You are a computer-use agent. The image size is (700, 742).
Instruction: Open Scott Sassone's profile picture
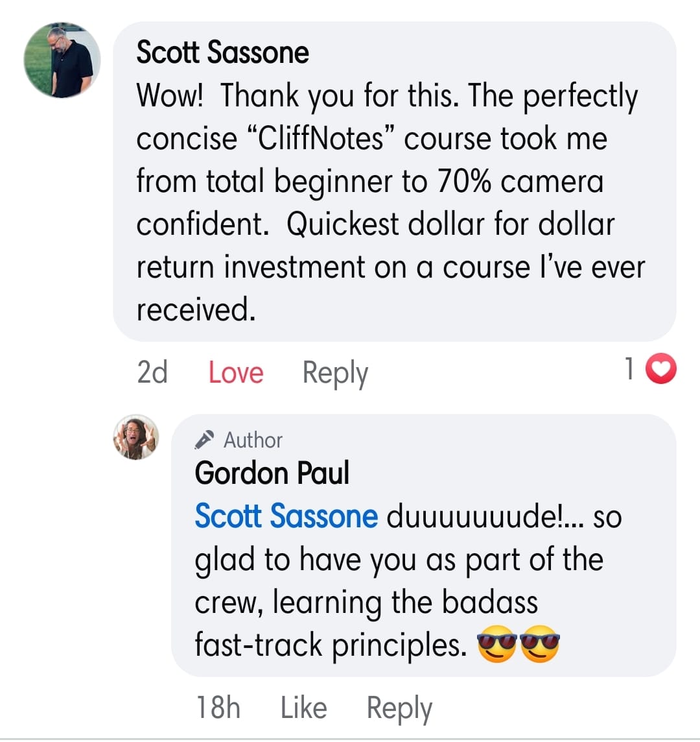[x=62, y=60]
